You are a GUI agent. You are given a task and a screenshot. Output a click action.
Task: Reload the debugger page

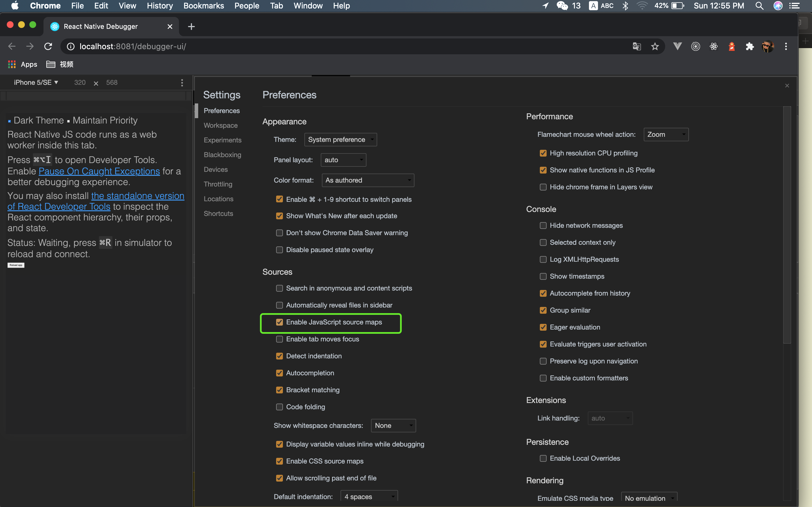(x=48, y=46)
